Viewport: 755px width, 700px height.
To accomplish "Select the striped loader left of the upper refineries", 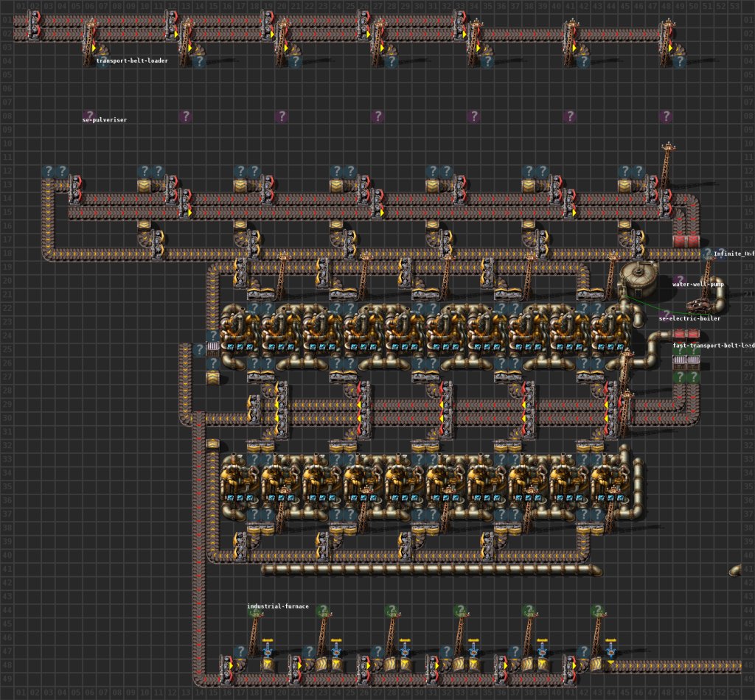I will click(212, 349).
